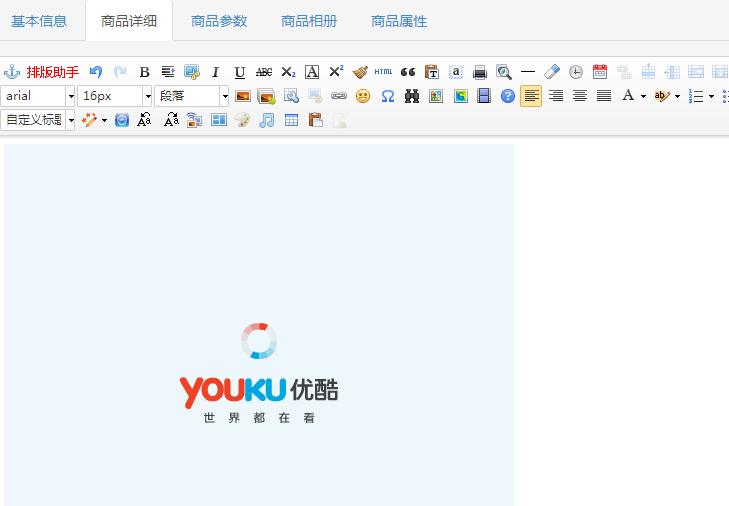Select the 商品属性 tab
The height and width of the screenshot is (506, 729).
pos(399,21)
